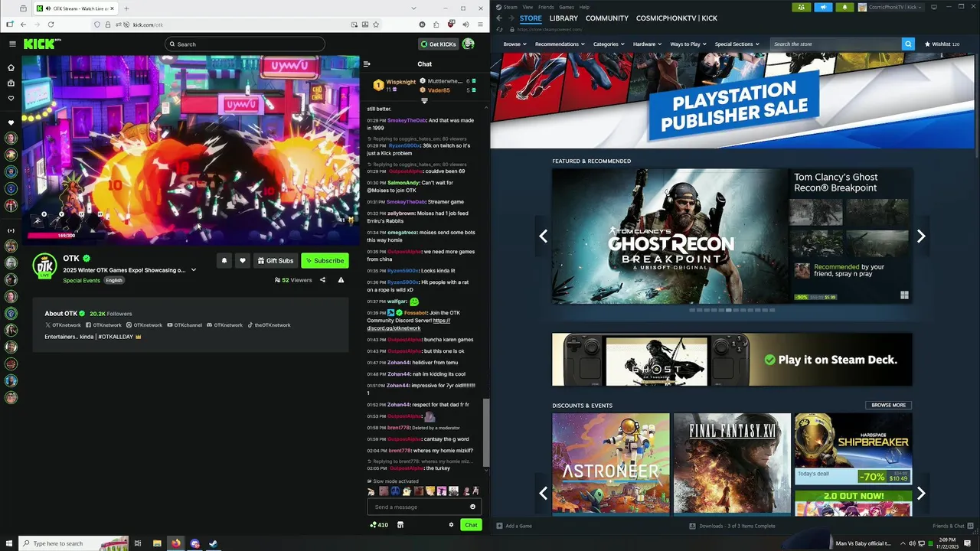Collapse the Kick chat panel

pos(367,64)
